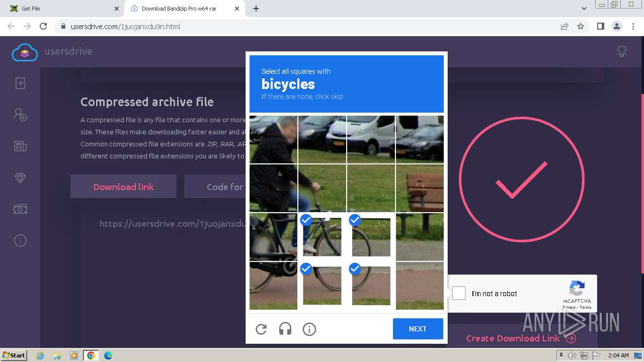Open File Explorer from taskbar

click(x=57, y=355)
